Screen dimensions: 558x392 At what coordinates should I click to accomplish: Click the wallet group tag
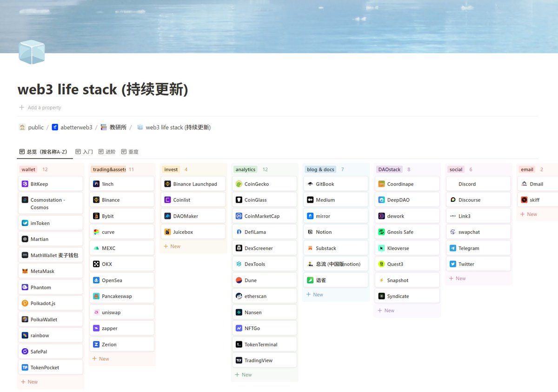click(28, 170)
